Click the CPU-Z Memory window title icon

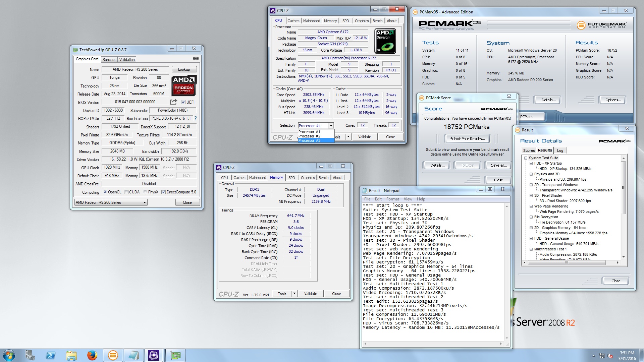coord(219,167)
